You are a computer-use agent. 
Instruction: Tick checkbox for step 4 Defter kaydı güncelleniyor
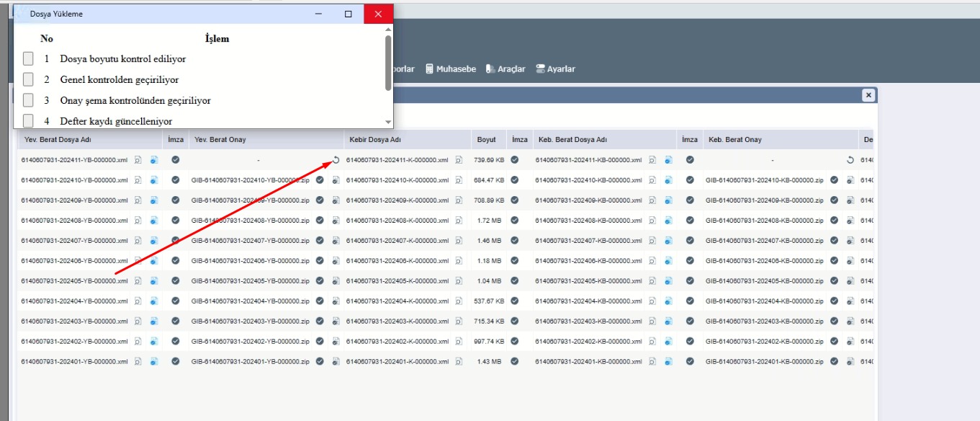pos(28,121)
